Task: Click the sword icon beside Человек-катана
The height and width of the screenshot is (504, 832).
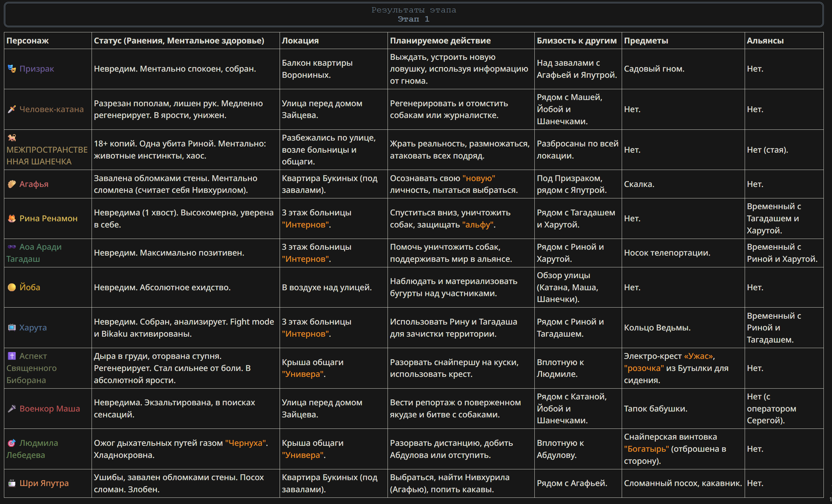Action: pos(12,109)
